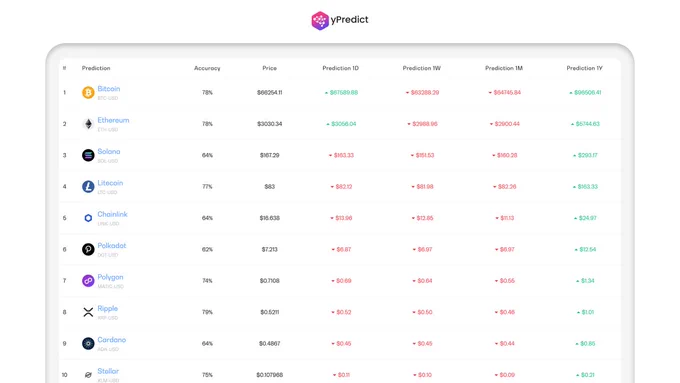Select Litecoin's 77% accuracy value
Viewport: 680px width, 383px height.
click(x=207, y=187)
